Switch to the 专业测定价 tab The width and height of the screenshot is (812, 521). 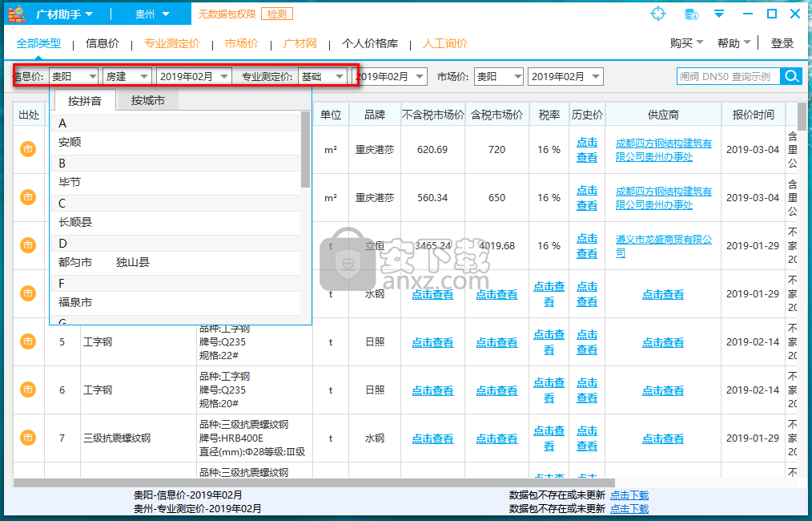(172, 43)
